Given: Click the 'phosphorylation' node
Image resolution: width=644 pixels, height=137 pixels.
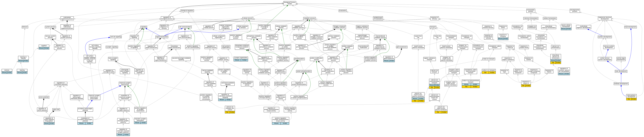Looking at the screenshot, I should tap(299, 59).
